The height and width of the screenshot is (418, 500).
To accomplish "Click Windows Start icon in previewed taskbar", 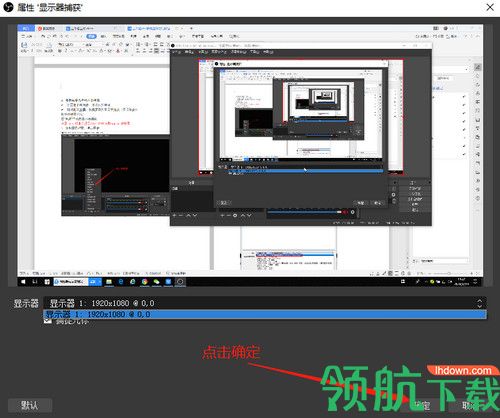I will point(23,282).
